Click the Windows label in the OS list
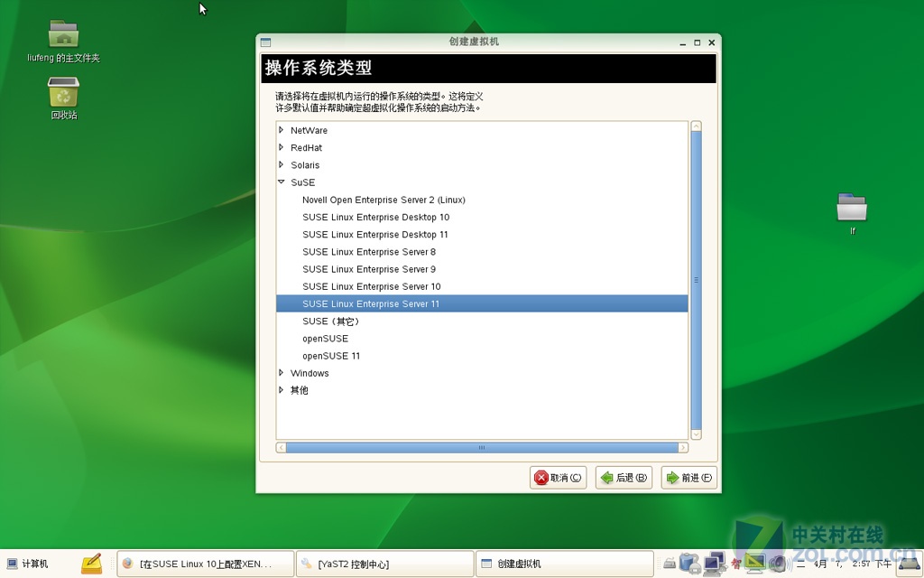Viewport: 924px width, 578px height. (310, 373)
